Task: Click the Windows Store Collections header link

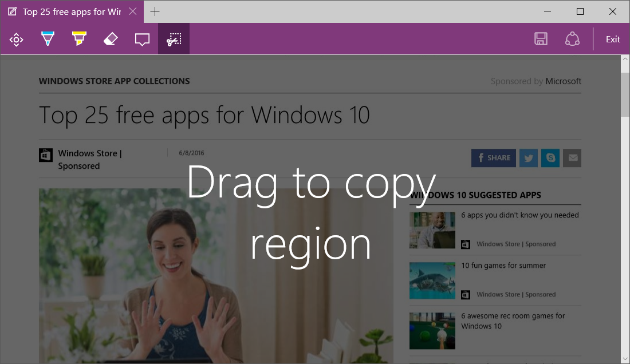Action: [x=114, y=81]
